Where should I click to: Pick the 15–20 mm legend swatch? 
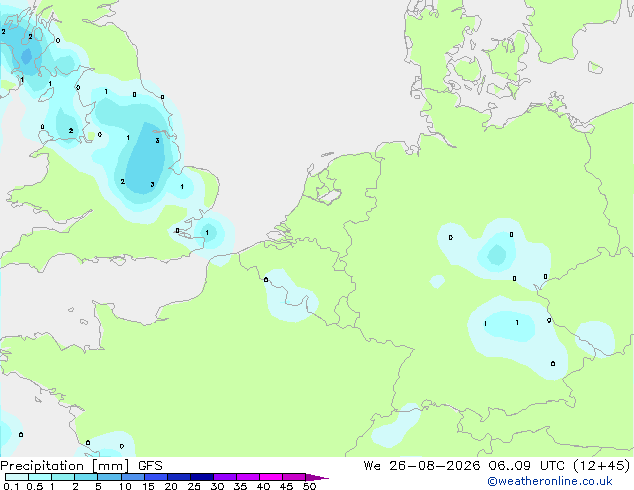point(156,477)
